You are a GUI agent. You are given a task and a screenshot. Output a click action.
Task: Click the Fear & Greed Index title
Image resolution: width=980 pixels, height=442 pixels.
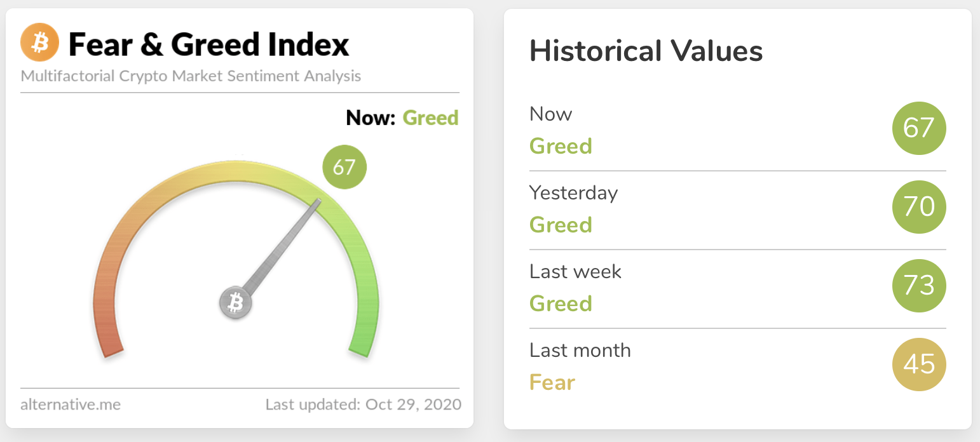208,44
